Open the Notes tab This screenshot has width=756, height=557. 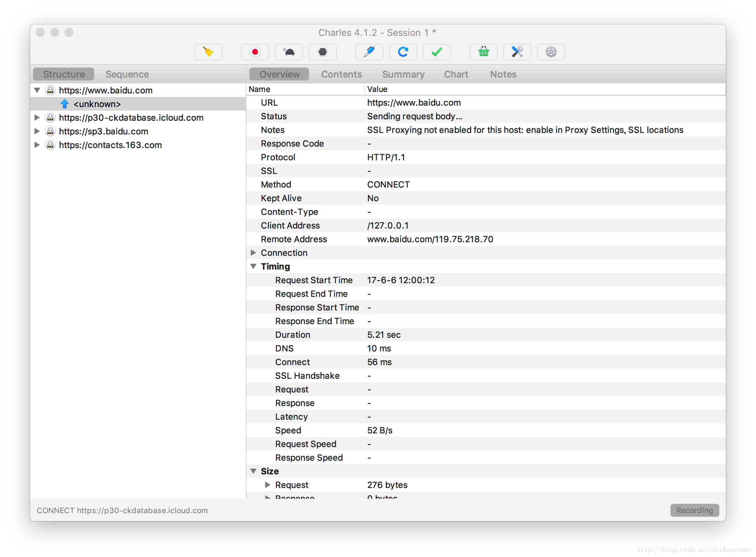503,74
